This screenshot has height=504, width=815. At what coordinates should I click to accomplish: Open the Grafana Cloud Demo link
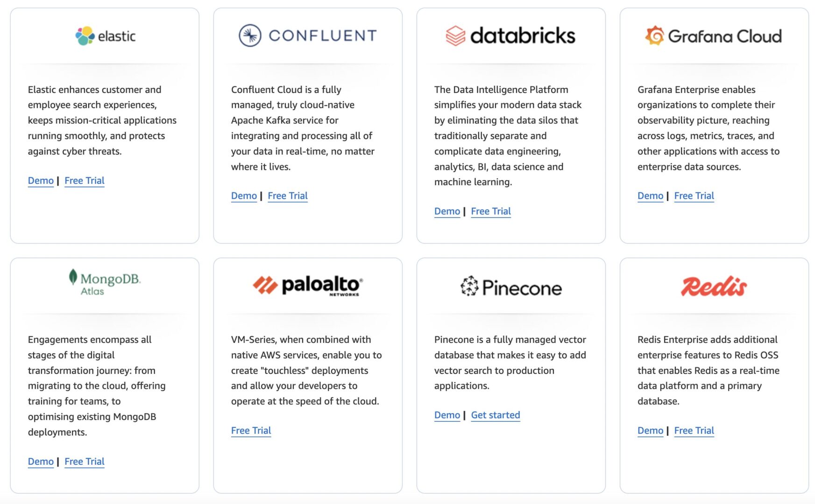(x=650, y=196)
